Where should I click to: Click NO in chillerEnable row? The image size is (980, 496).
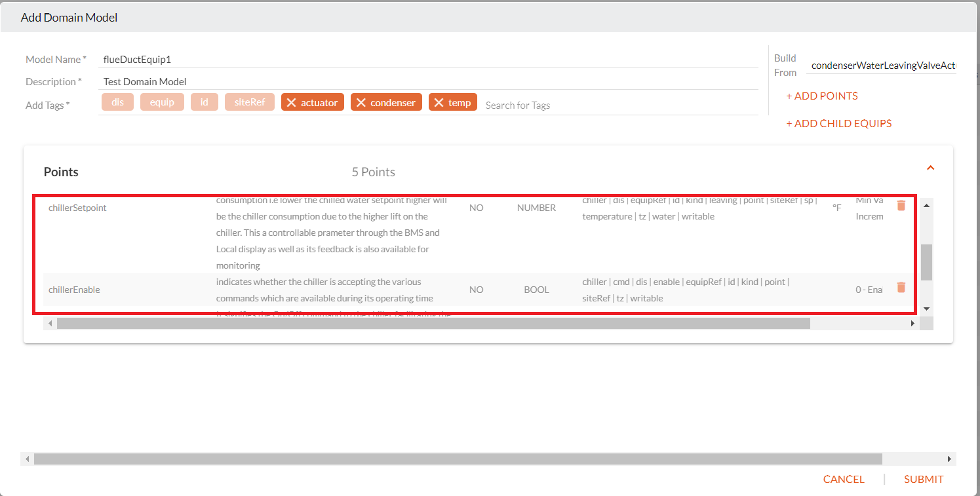(x=477, y=290)
